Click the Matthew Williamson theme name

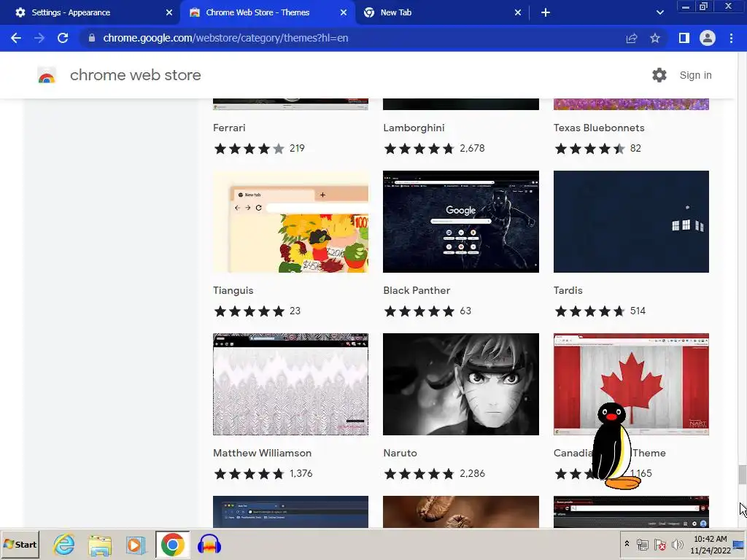(262, 453)
